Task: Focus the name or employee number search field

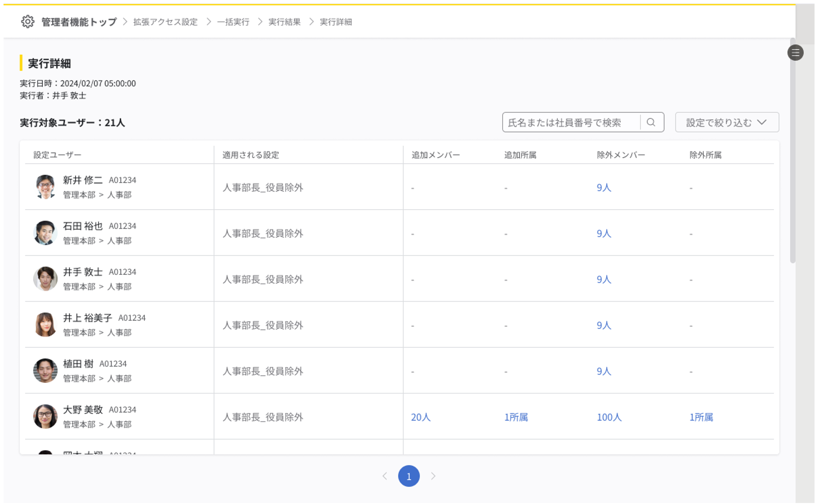Action: click(571, 122)
